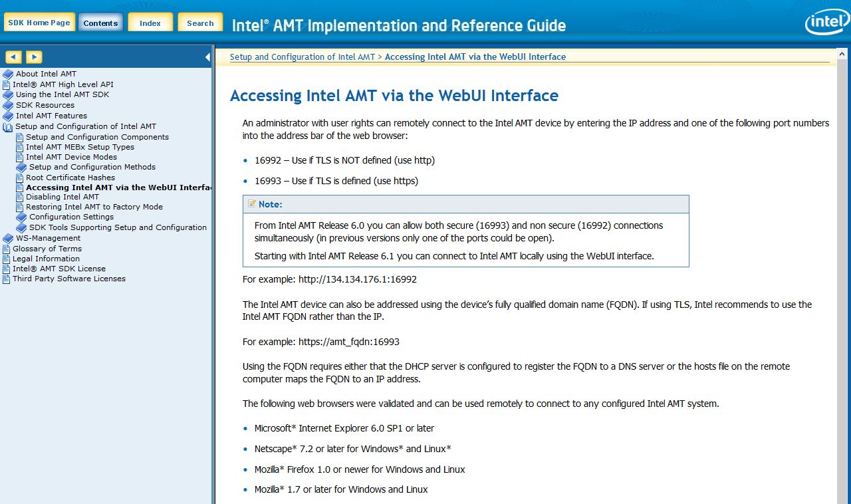Click the Microsoft Internet Explorer 6.0 SP1 bullet

click(x=344, y=428)
